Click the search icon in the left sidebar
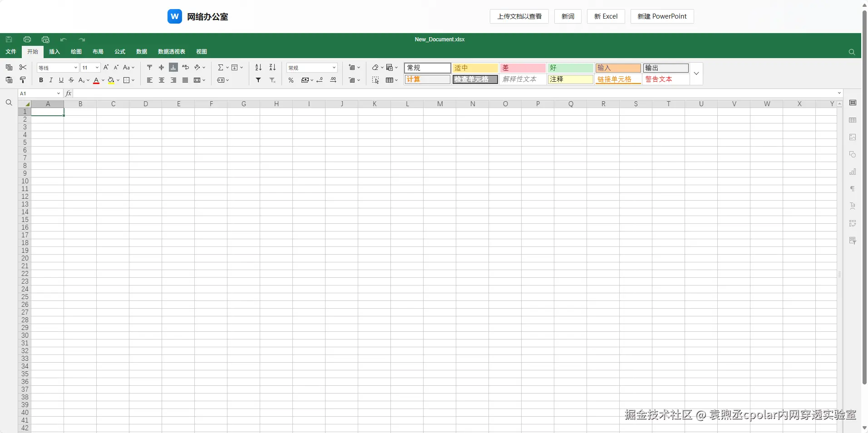This screenshot has height=433, width=868. pos(9,103)
